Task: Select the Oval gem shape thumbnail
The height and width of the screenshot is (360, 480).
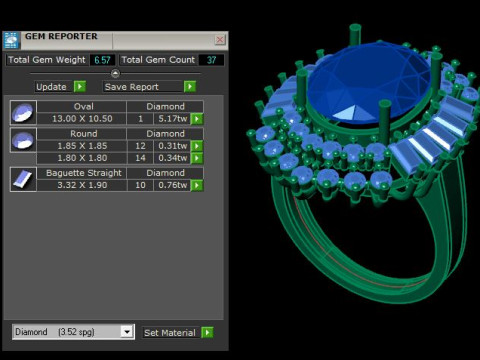Action: 23,113
